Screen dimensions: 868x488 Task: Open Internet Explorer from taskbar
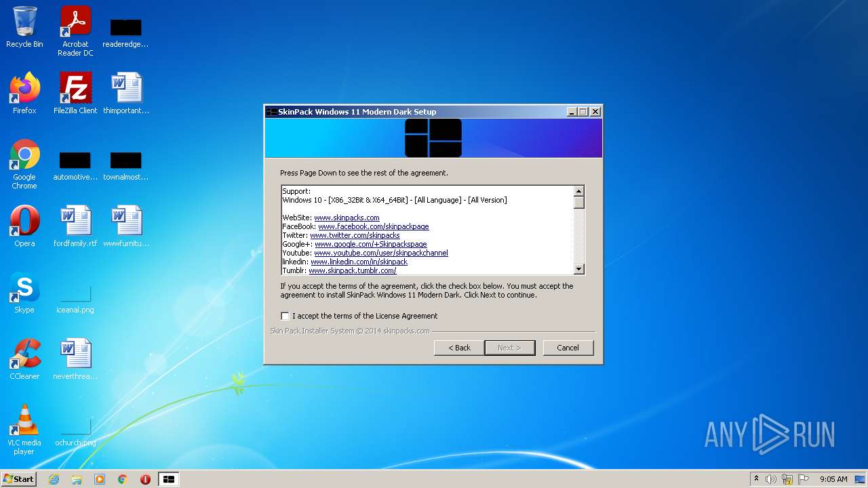pos(54,479)
